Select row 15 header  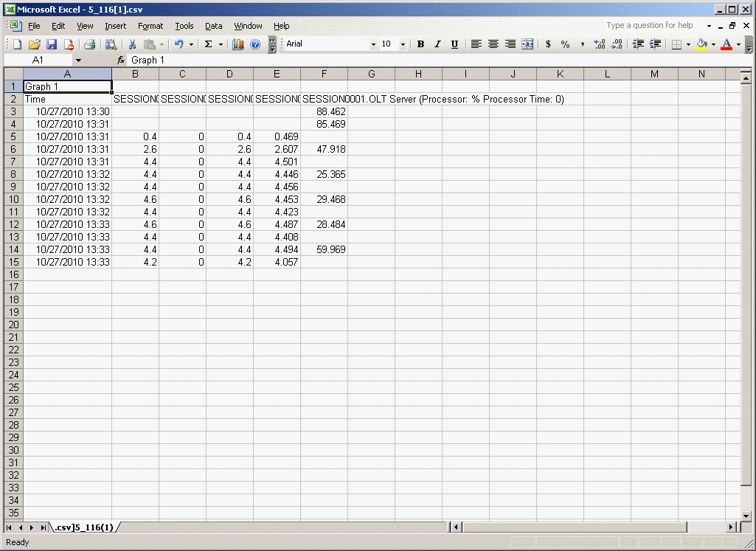pos(13,263)
